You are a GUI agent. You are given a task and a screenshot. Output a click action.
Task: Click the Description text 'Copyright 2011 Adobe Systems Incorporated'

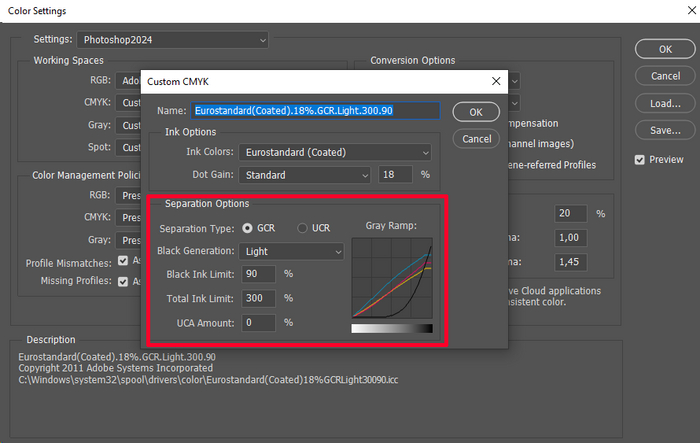click(116, 368)
